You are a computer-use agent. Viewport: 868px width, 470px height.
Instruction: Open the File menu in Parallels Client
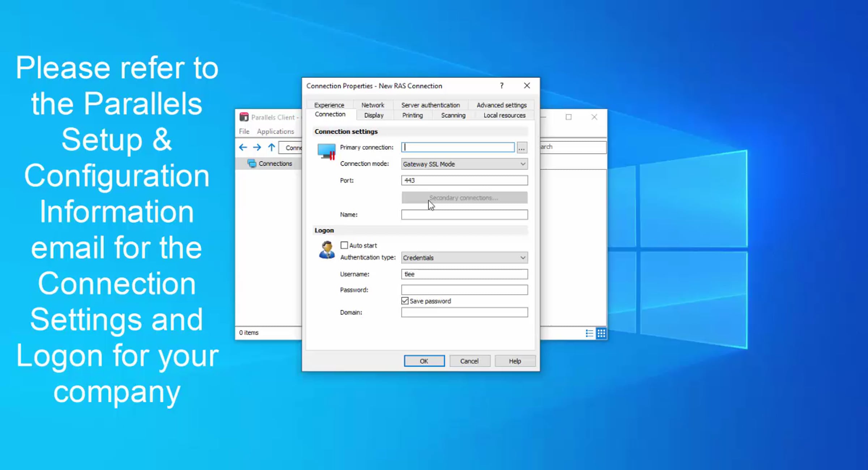coord(244,131)
